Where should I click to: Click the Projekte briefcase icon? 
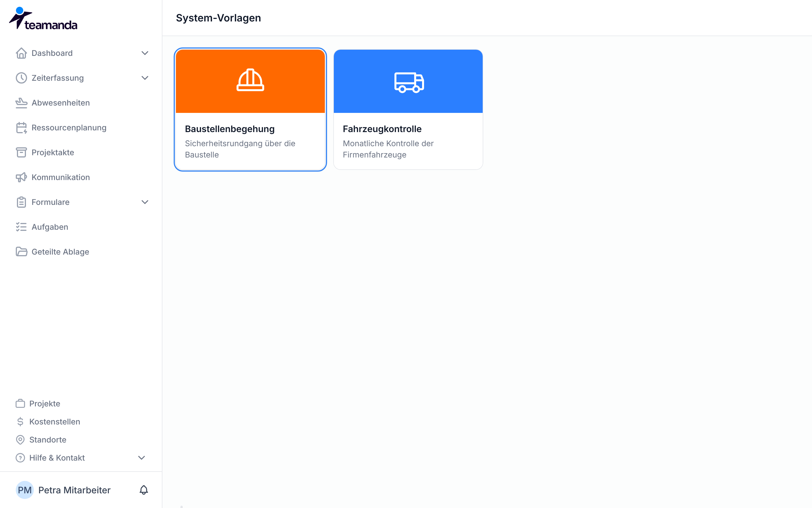point(21,404)
